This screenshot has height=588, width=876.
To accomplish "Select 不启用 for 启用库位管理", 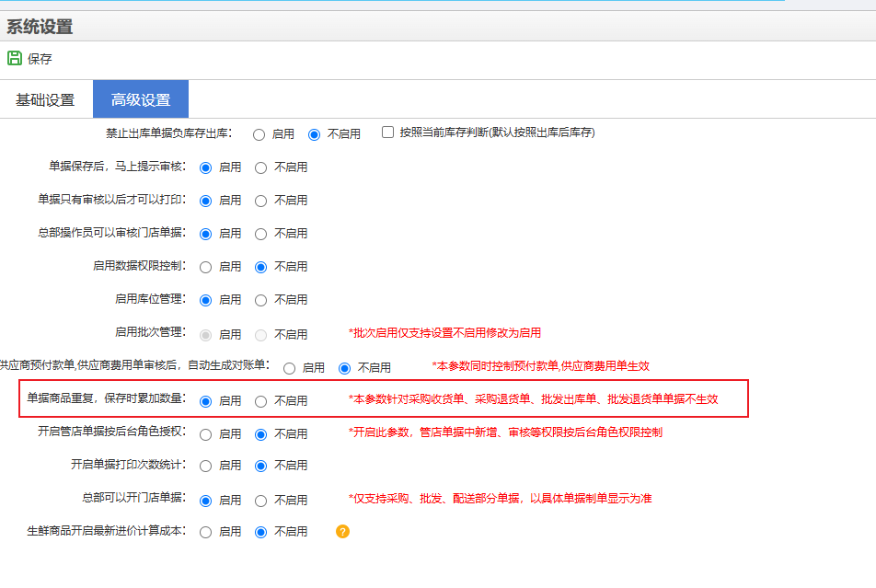I will [x=261, y=300].
